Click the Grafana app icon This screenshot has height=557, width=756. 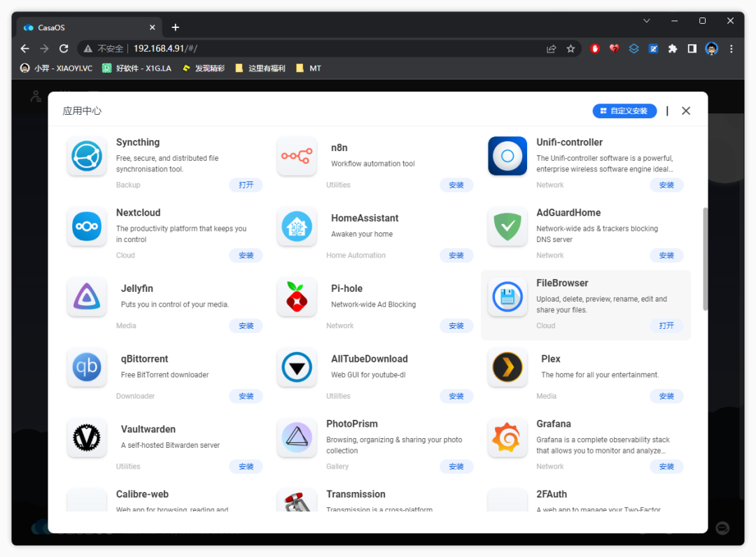[507, 437]
